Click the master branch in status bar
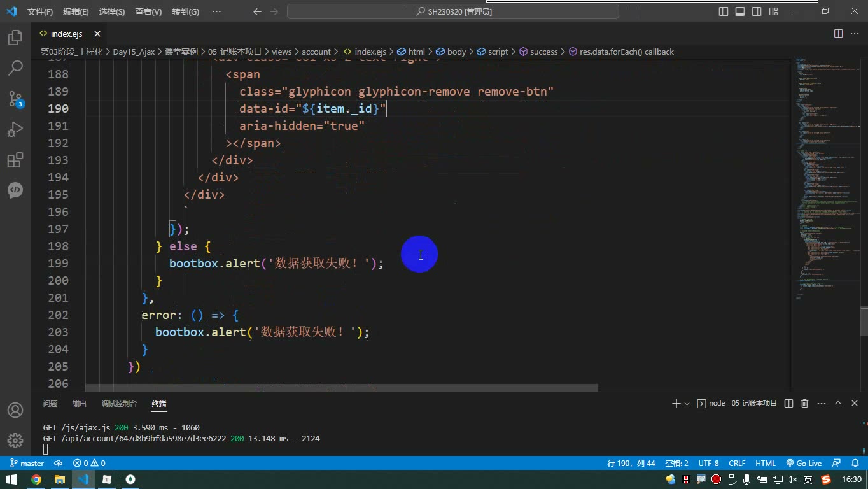This screenshot has width=868, height=489. coord(27,463)
